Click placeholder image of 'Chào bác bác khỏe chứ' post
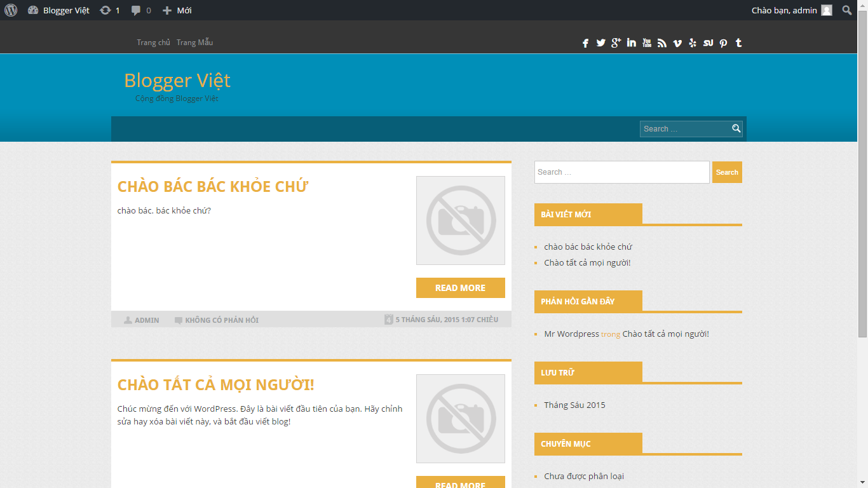The height and width of the screenshot is (488, 868). pyautogui.click(x=461, y=220)
